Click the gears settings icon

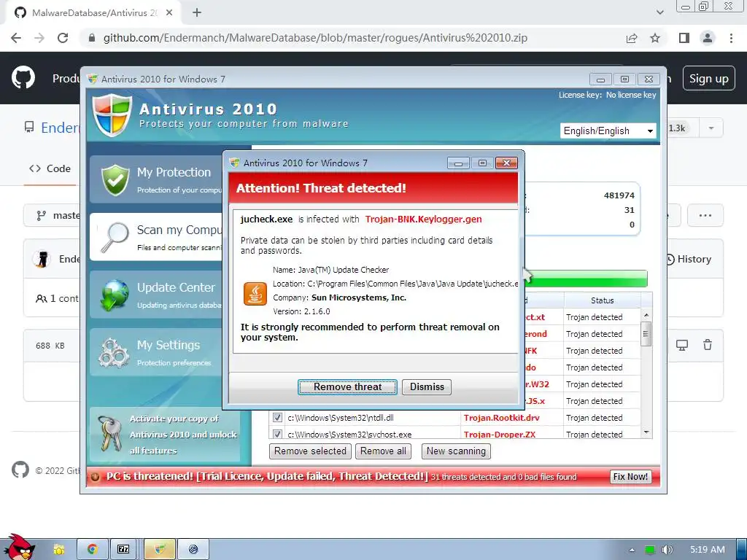tap(114, 354)
